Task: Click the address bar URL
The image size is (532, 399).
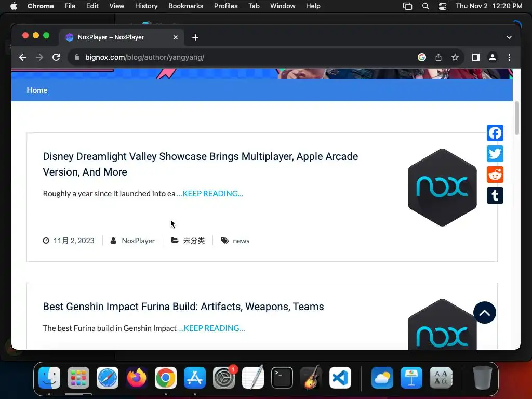Action: [x=144, y=57]
